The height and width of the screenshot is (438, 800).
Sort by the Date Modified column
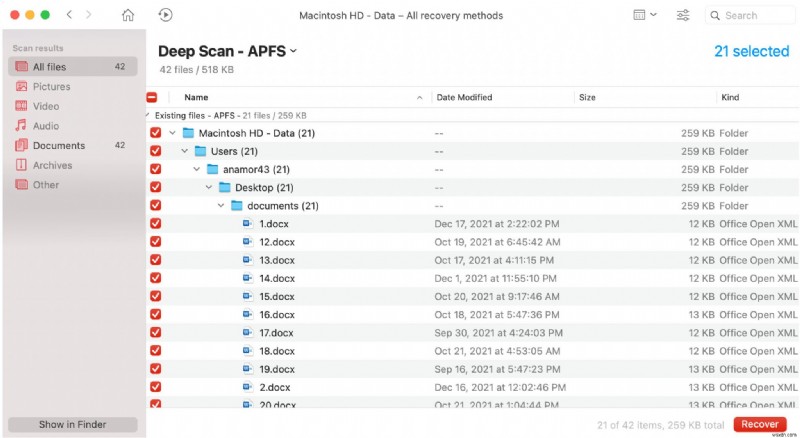(x=465, y=98)
